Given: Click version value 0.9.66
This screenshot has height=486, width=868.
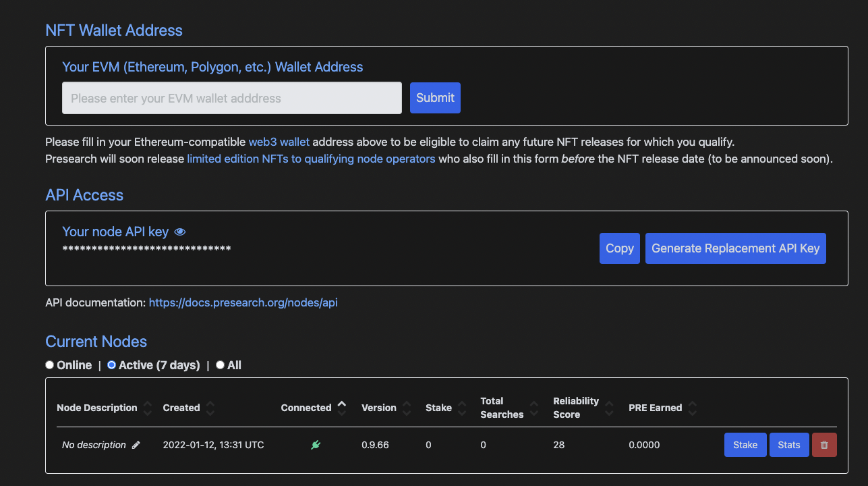Looking at the screenshot, I should (x=375, y=445).
